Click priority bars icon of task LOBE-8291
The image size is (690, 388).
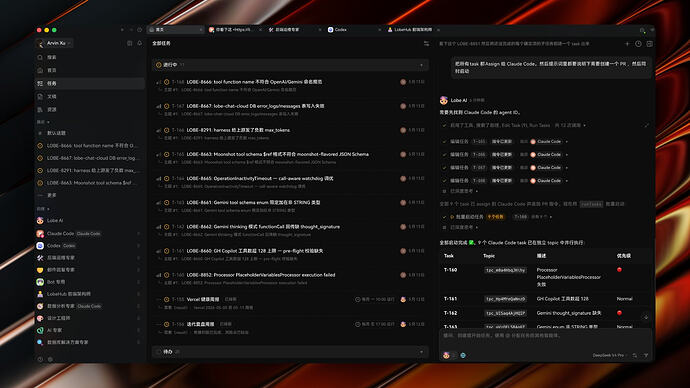coord(158,130)
